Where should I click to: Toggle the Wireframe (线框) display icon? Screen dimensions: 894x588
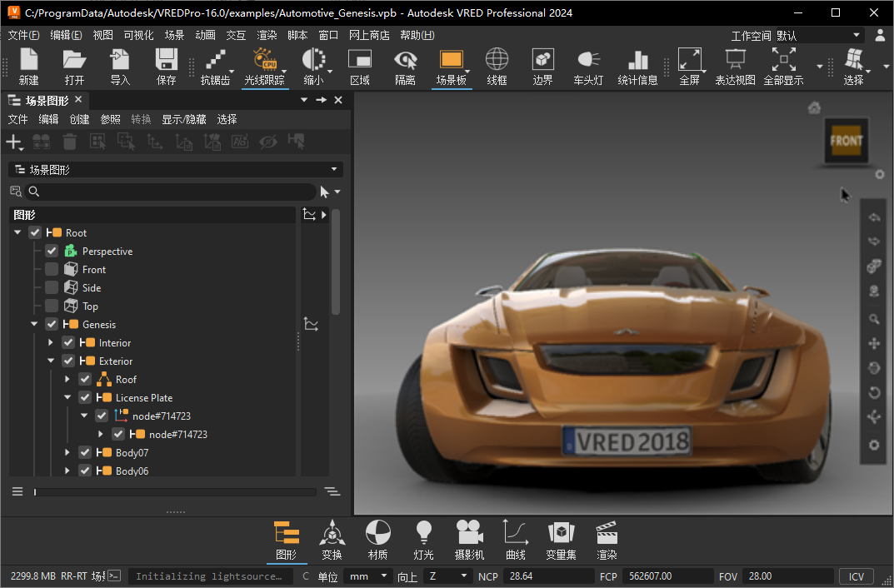point(497,61)
